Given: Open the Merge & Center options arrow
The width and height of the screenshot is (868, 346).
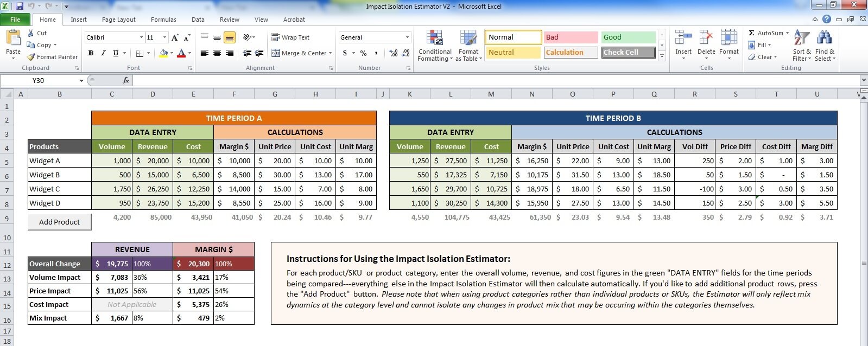Looking at the screenshot, I should coord(330,53).
